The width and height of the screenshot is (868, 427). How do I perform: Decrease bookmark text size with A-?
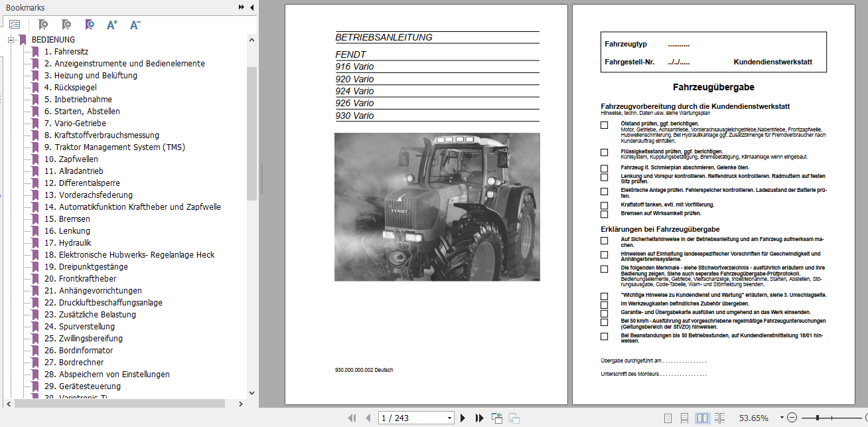pyautogui.click(x=135, y=25)
